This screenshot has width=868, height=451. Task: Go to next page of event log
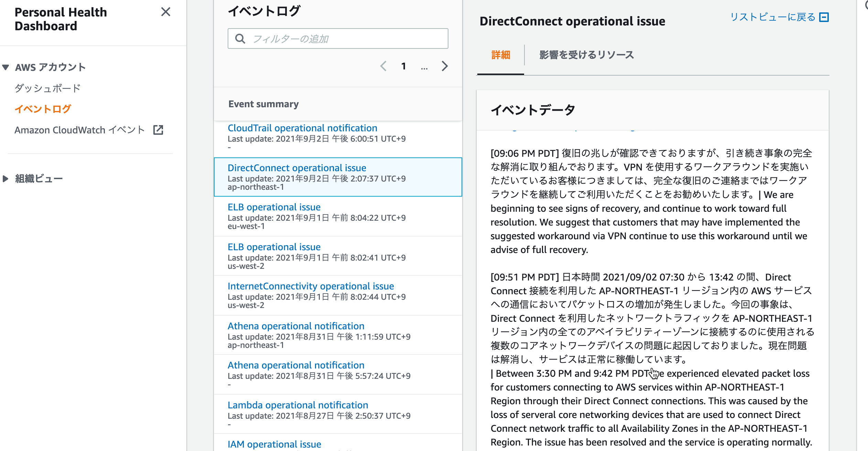pos(445,66)
